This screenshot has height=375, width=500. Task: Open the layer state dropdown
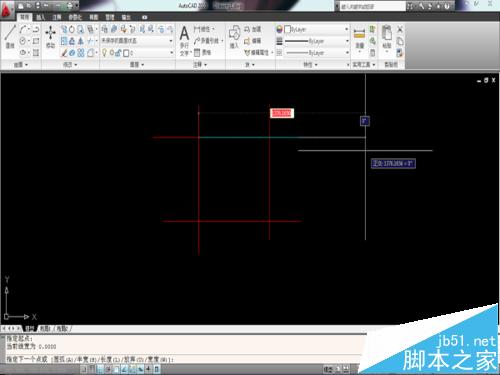point(137,41)
